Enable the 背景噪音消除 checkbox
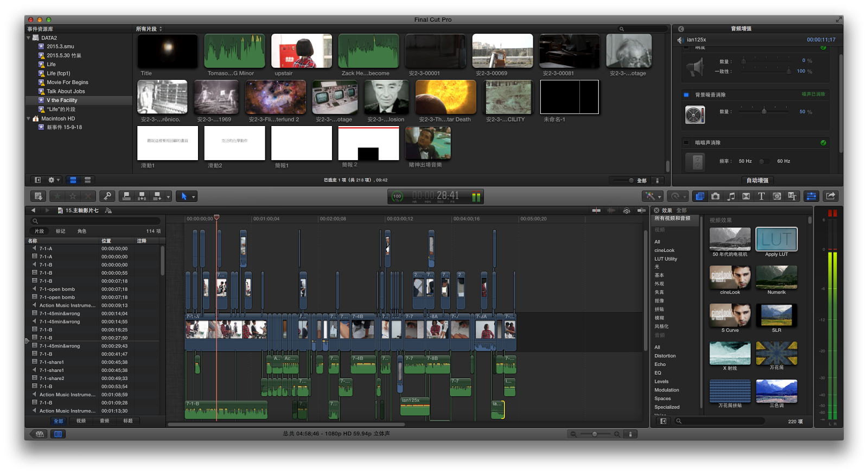The height and width of the screenshot is (474, 868). click(x=686, y=94)
